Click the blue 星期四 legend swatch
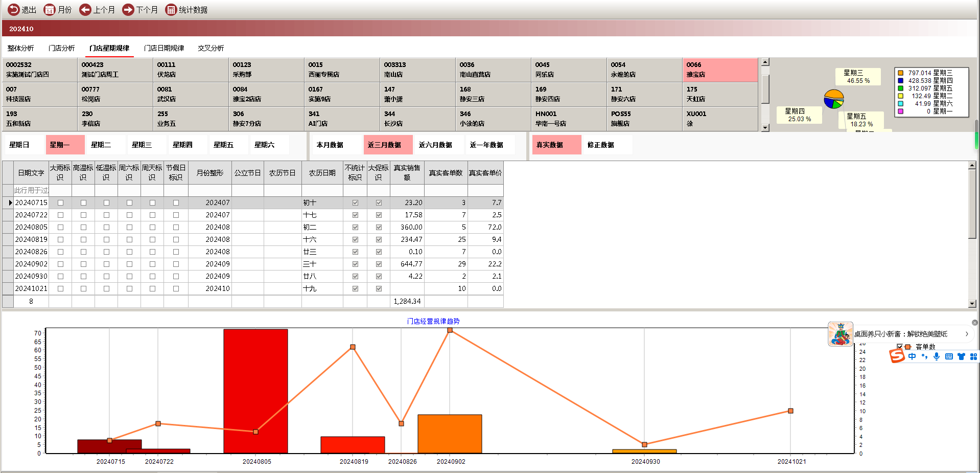This screenshot has width=980, height=473. tap(901, 81)
